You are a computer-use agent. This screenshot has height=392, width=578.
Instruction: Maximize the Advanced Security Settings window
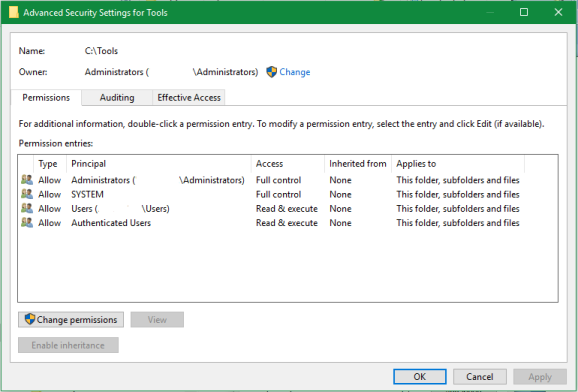coord(524,12)
